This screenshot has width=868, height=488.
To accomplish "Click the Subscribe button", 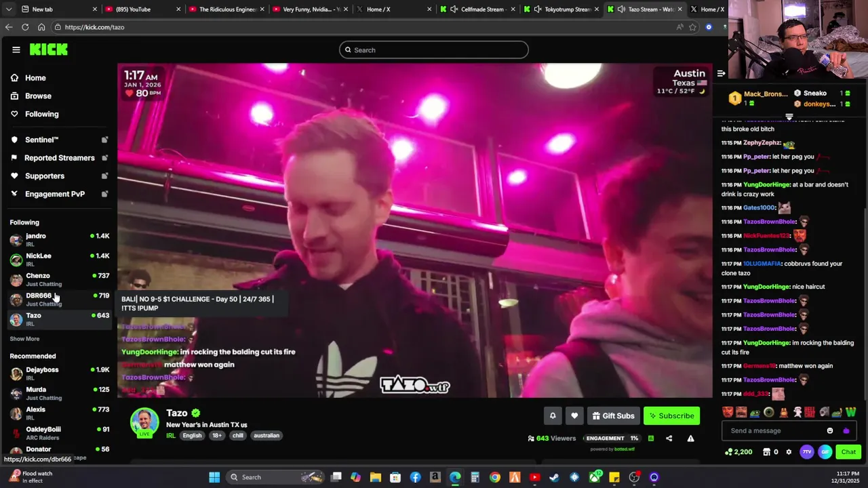I will coord(672,416).
